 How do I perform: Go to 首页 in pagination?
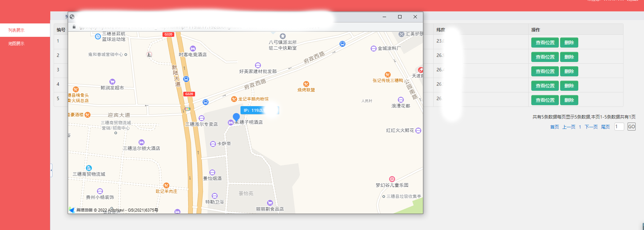pyautogui.click(x=554, y=127)
